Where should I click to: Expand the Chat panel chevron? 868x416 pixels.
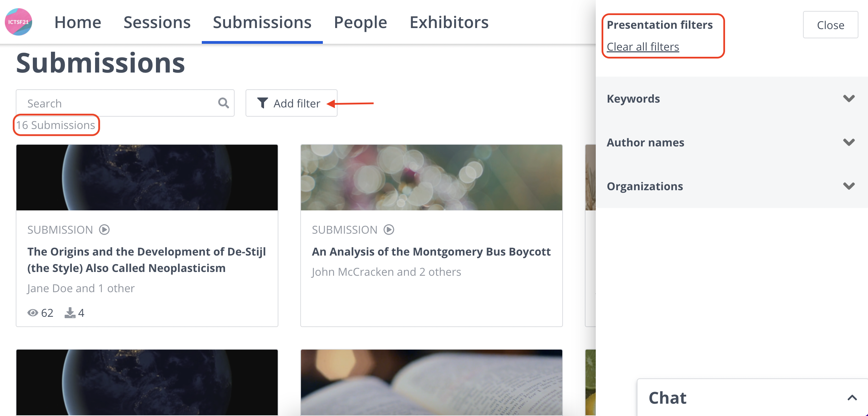coord(852,398)
